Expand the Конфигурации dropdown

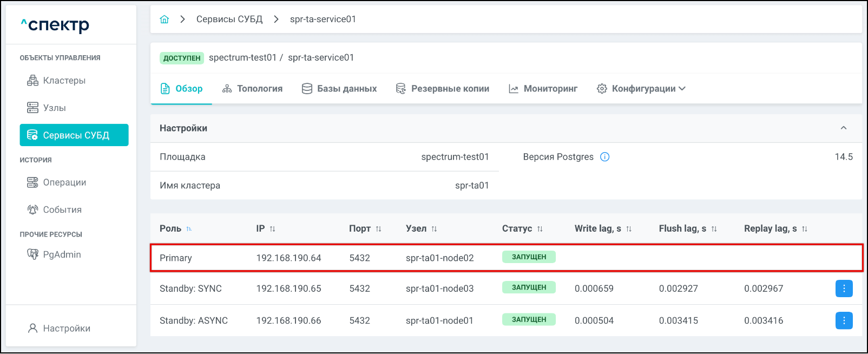coord(641,89)
